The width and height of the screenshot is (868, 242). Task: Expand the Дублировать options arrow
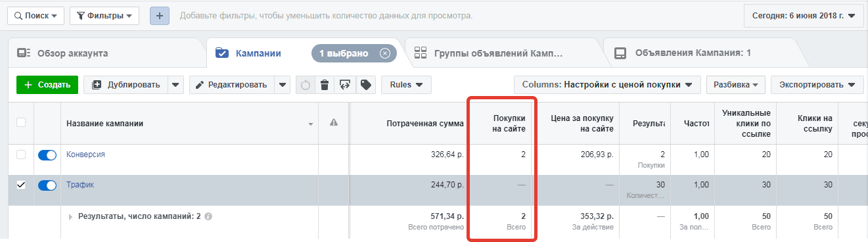[x=176, y=85]
